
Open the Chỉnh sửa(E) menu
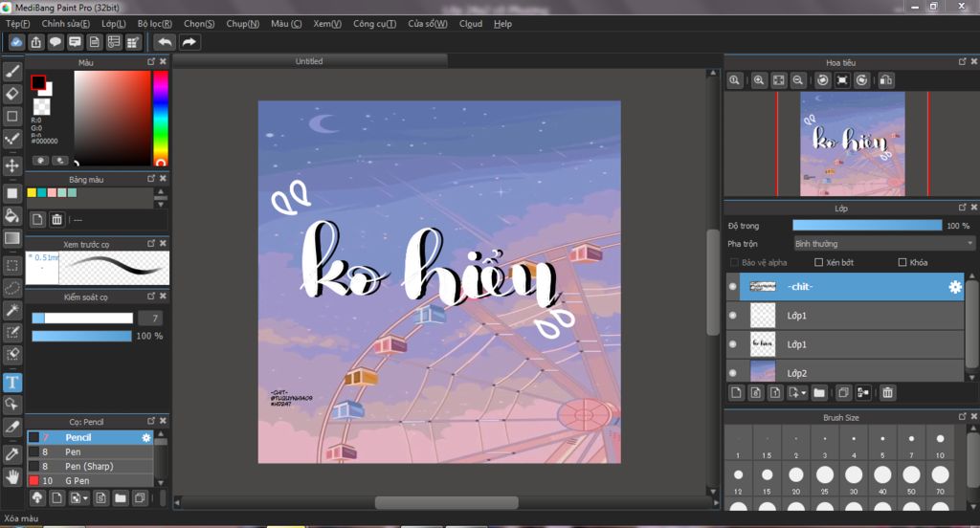pyautogui.click(x=66, y=24)
